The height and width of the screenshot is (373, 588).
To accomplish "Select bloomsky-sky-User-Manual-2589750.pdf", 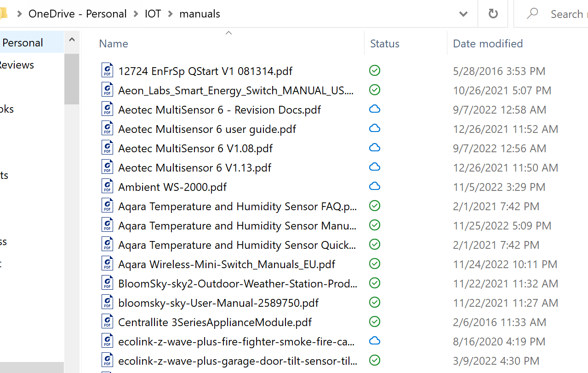I will tap(218, 303).
